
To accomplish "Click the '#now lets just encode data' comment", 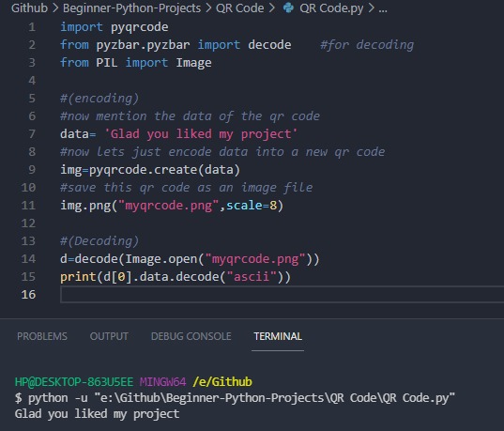I will point(222,152).
